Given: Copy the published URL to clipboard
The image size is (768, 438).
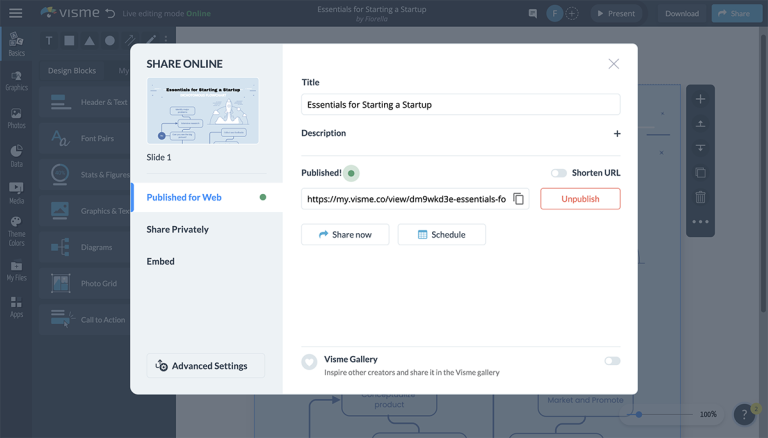Looking at the screenshot, I should point(518,199).
